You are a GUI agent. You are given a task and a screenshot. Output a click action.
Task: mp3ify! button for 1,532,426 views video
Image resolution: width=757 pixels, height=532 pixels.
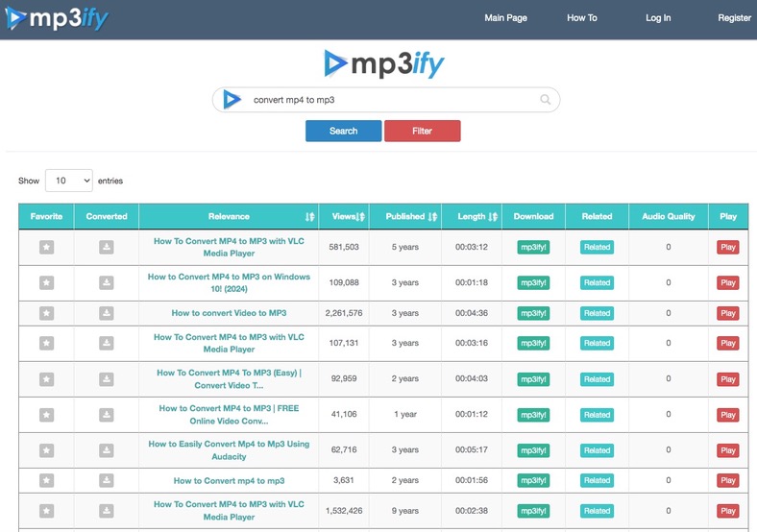point(533,511)
